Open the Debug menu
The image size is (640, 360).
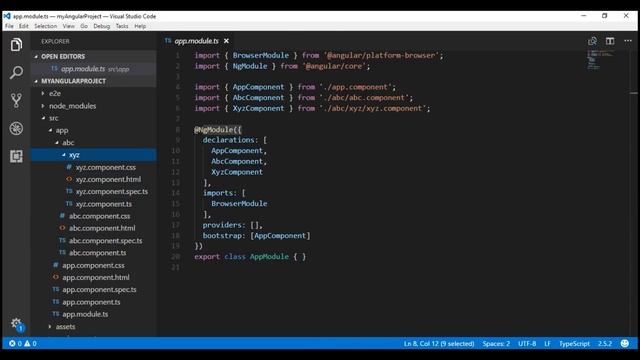tap(102, 26)
